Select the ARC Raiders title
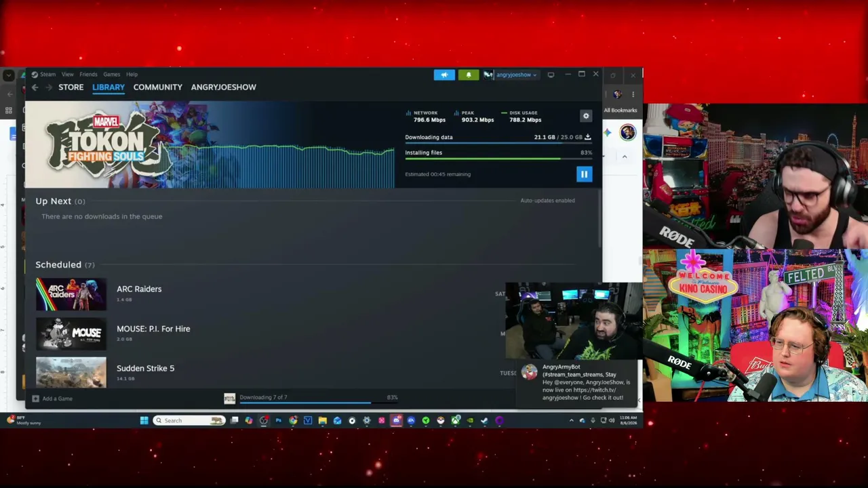 [x=139, y=289]
